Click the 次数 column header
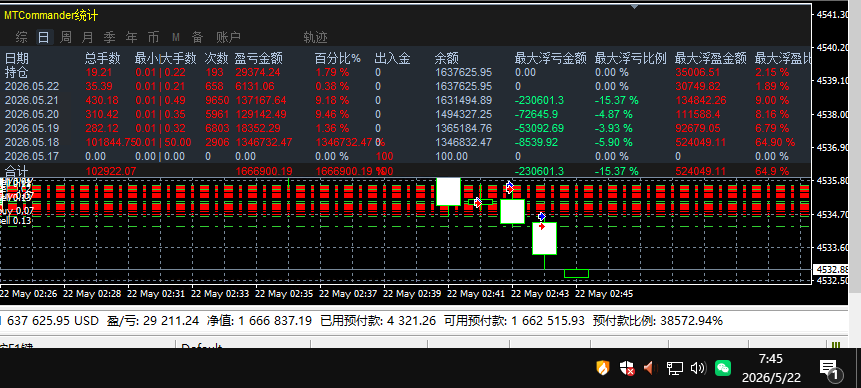Image resolution: width=861 pixels, height=388 pixels. tap(216, 58)
